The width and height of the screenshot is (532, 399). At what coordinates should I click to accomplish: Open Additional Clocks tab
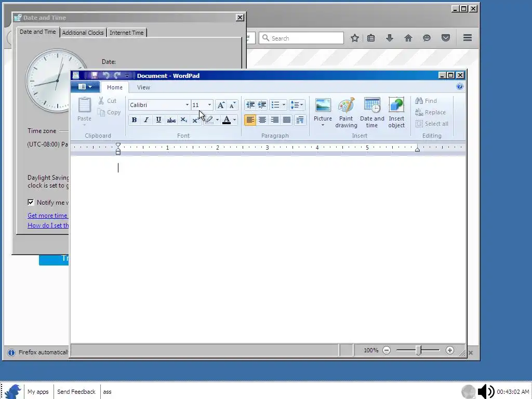click(83, 33)
